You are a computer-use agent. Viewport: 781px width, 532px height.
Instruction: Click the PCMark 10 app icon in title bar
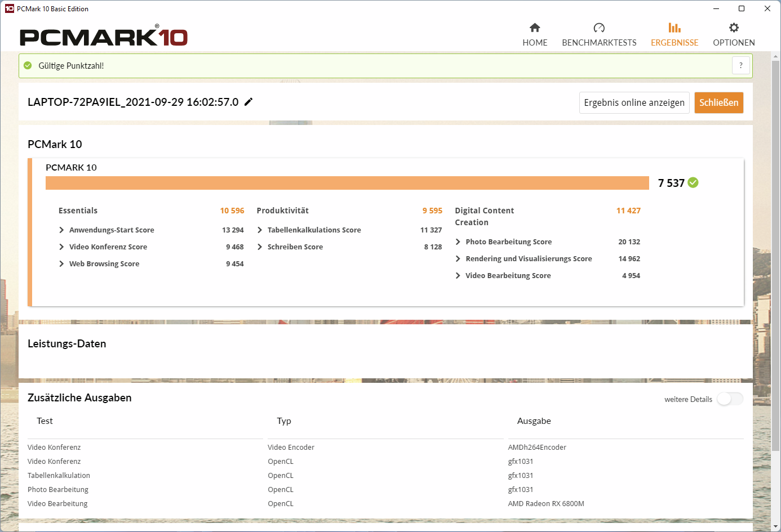(9, 8)
